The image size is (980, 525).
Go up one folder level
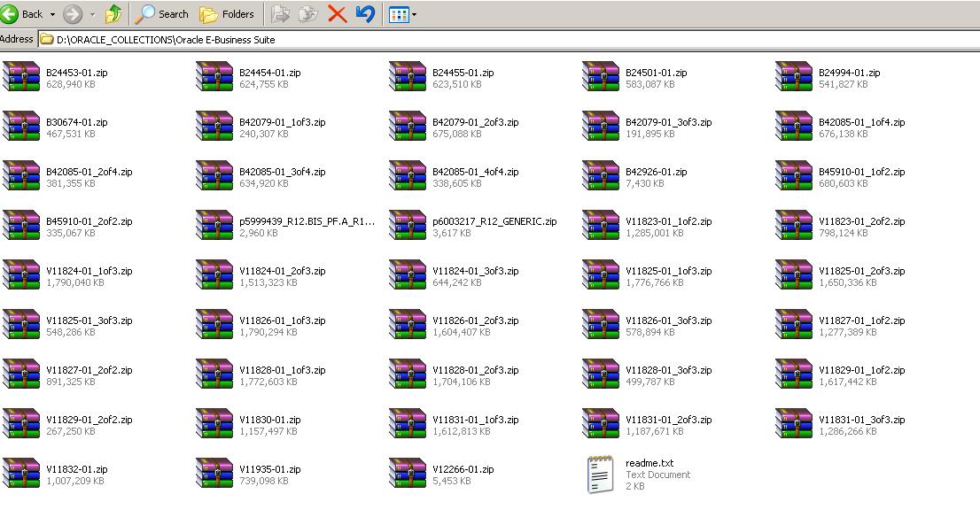(113, 14)
